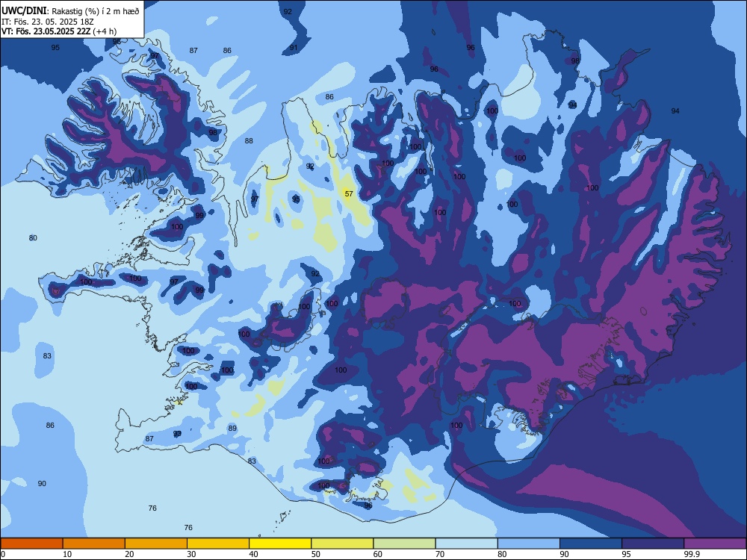Click the 'UWC/DINI' title text
The image size is (747, 560).
coord(25,11)
